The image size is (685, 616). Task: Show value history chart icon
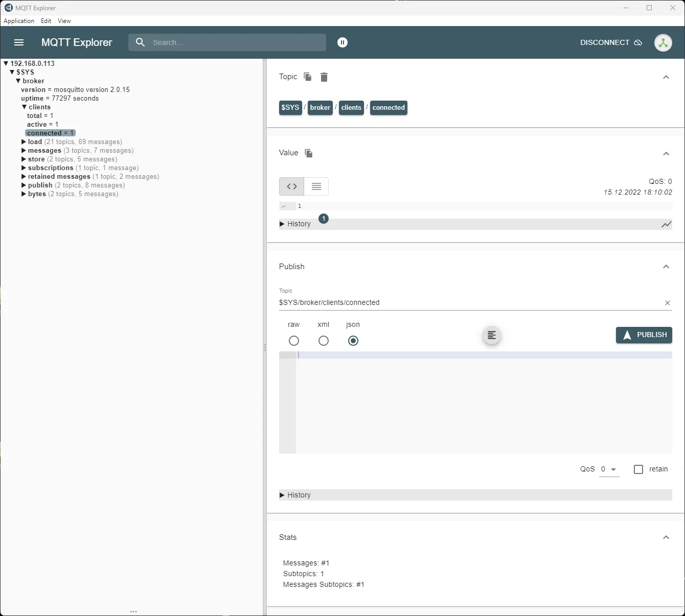(x=667, y=224)
